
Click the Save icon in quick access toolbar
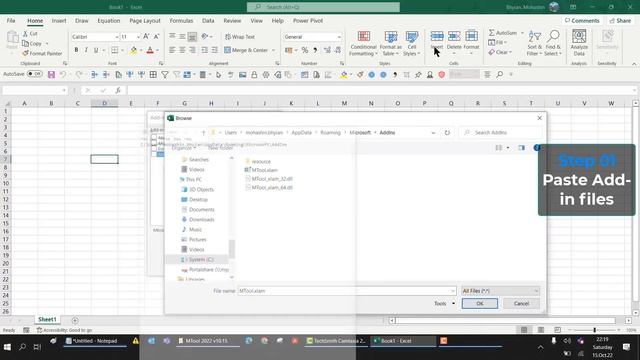click(51, 74)
